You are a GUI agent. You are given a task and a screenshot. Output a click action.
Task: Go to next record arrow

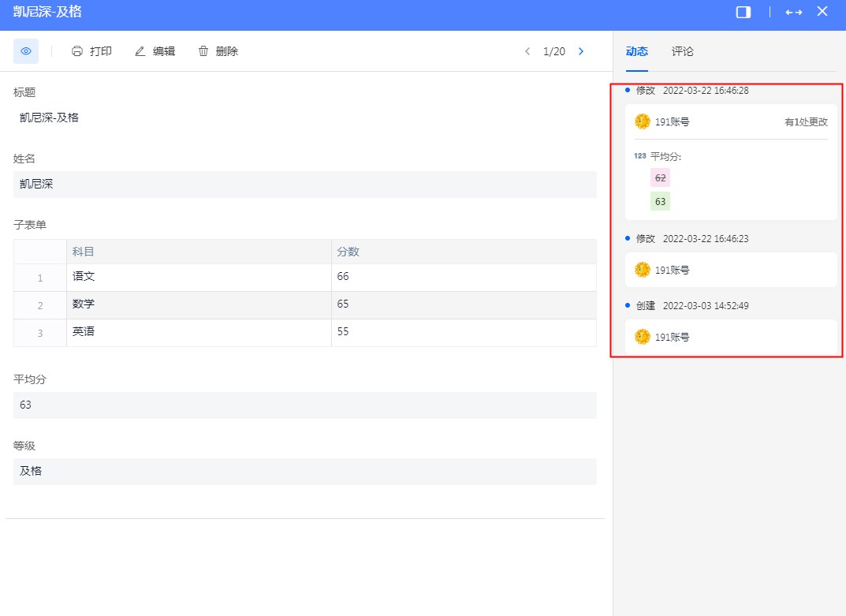pos(581,51)
